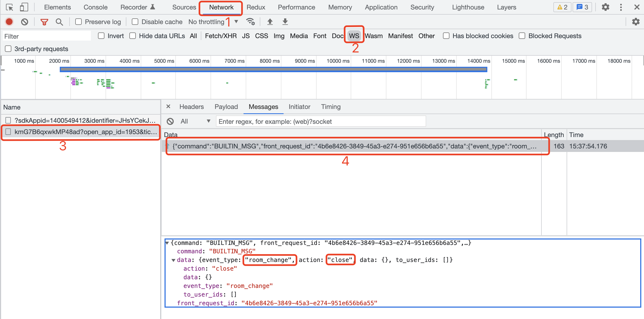644x319 pixels.
Task: Enable the Disable cache checkbox
Action: (135, 22)
